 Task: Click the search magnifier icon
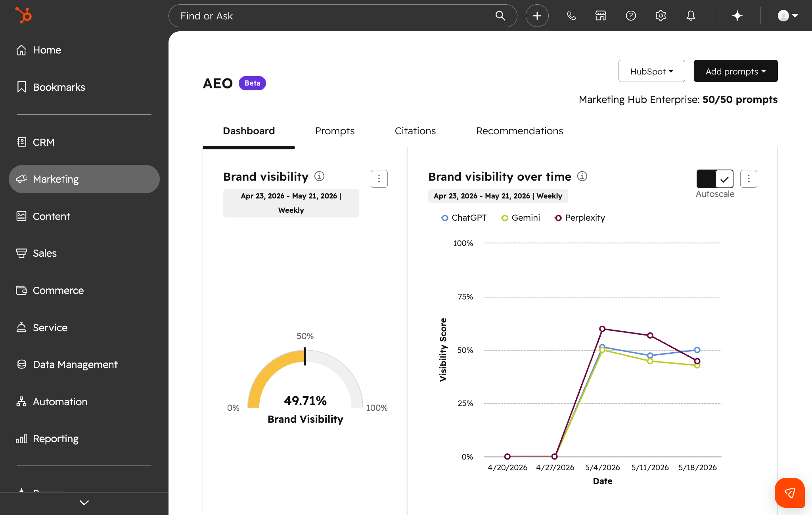(x=500, y=16)
